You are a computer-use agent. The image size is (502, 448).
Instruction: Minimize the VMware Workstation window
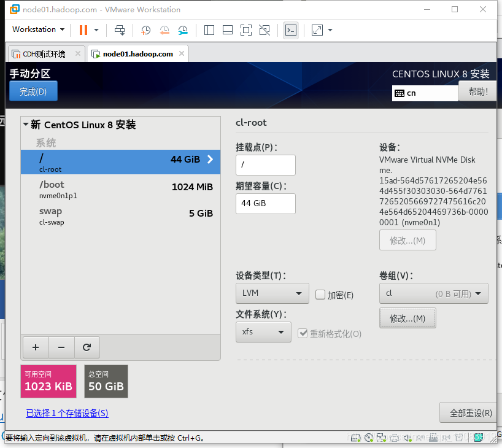click(427, 10)
